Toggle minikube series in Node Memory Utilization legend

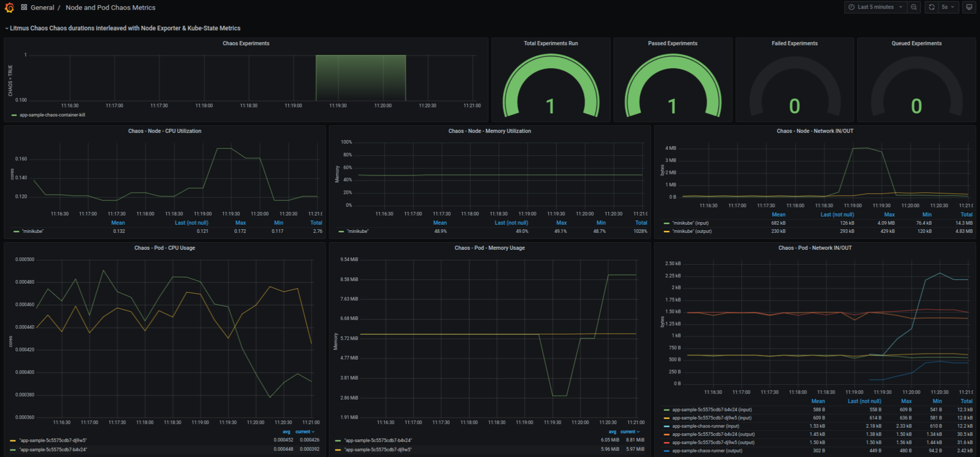point(357,231)
